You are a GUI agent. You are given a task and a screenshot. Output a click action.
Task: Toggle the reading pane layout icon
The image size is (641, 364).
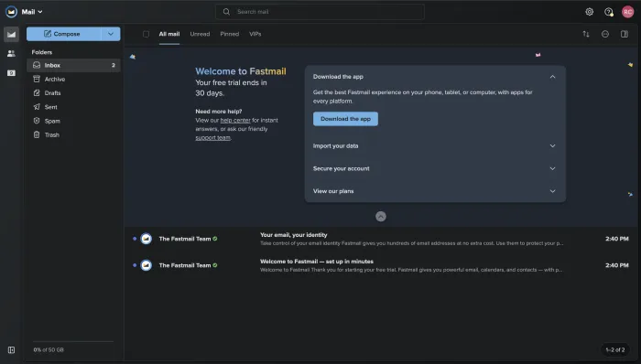pyautogui.click(x=625, y=34)
